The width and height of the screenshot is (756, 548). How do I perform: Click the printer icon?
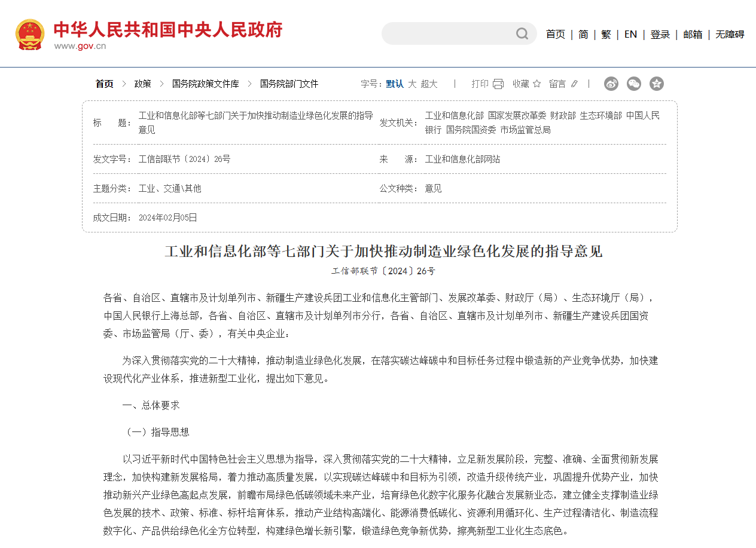click(498, 84)
